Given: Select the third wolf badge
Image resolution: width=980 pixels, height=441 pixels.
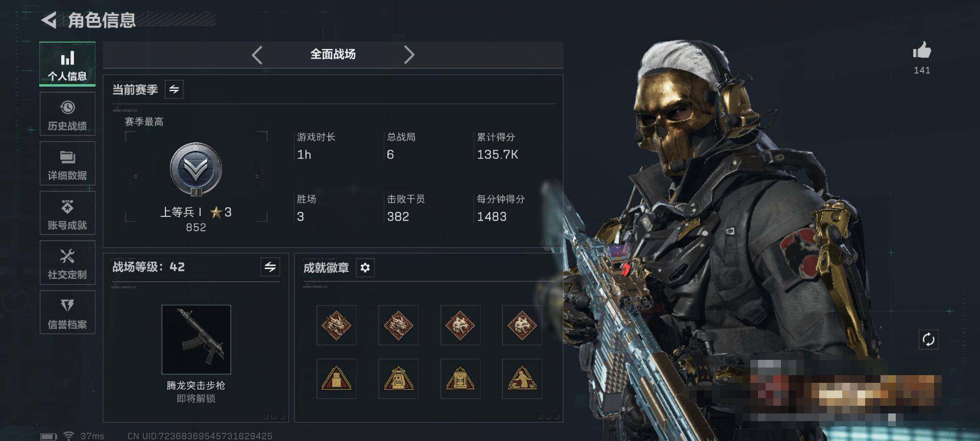Looking at the screenshot, I should click(x=460, y=325).
